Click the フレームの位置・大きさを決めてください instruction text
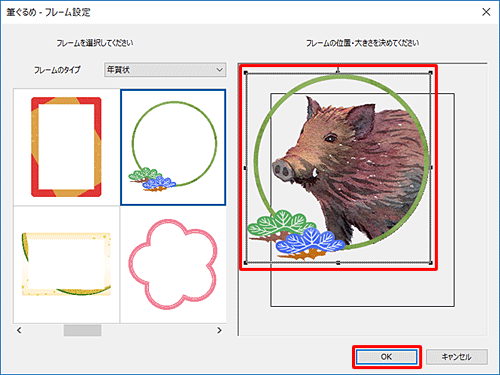500x375 pixels. [363, 43]
